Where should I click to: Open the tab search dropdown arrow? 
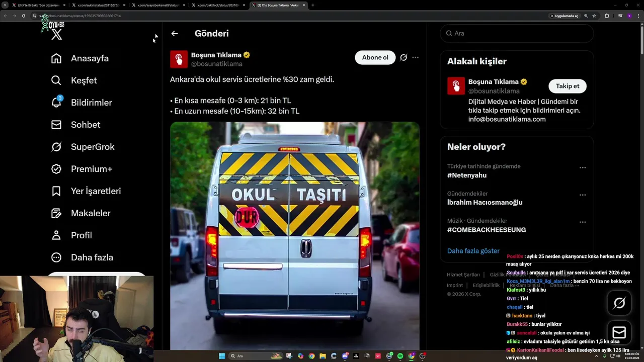pyautogui.click(x=5, y=5)
